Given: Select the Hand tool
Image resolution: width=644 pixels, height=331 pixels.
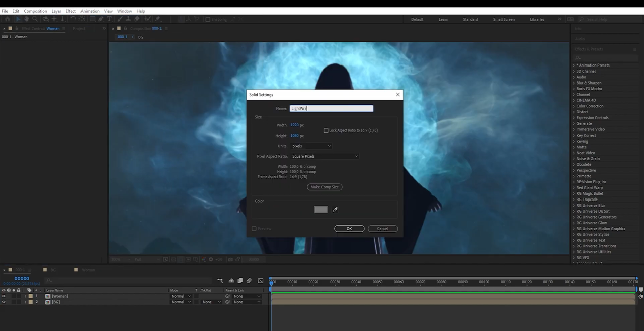Looking at the screenshot, I should (26, 19).
